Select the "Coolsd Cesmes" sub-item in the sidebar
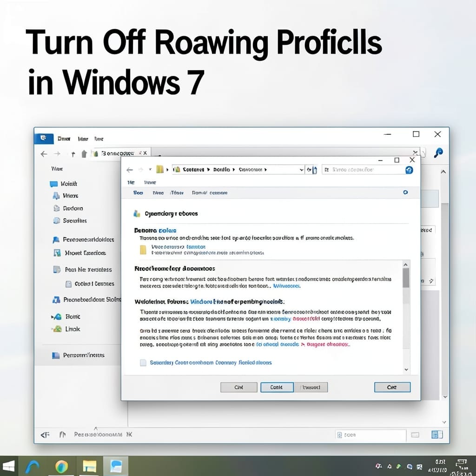 [x=90, y=284]
